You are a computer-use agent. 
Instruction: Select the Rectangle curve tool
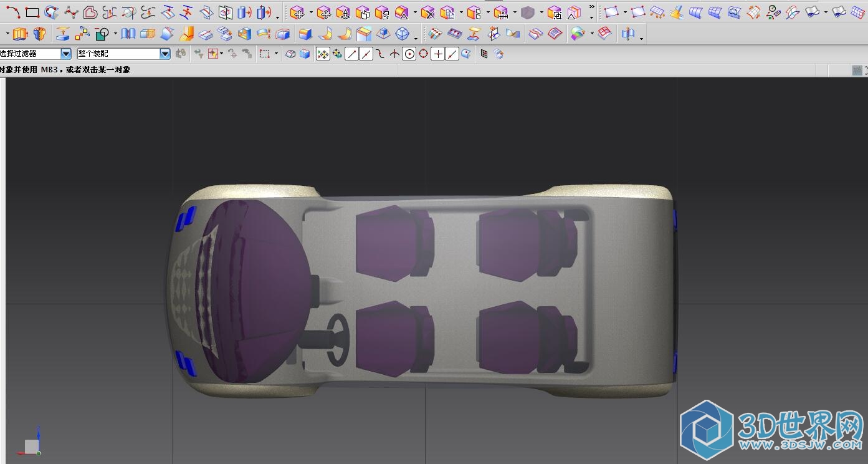click(x=32, y=12)
